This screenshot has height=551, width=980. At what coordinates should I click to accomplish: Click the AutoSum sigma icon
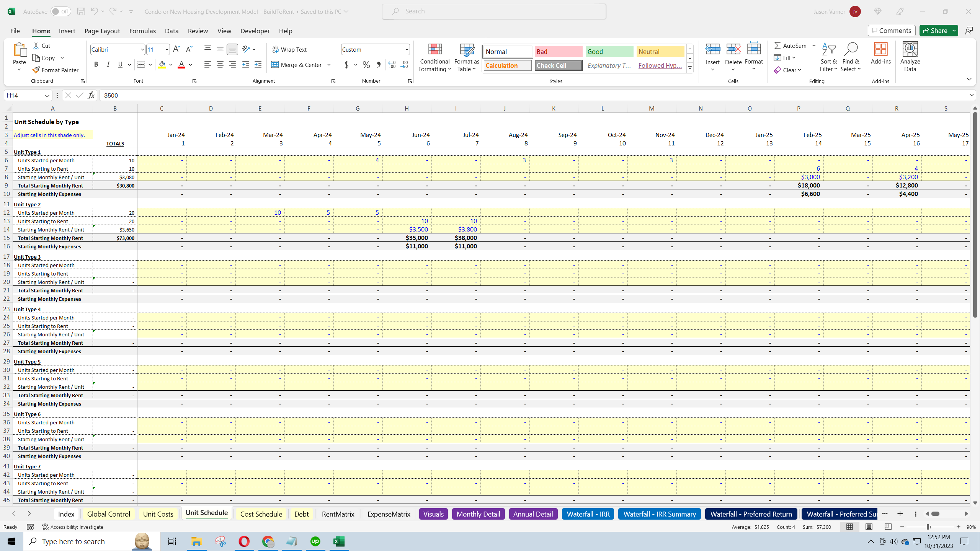[x=777, y=46]
